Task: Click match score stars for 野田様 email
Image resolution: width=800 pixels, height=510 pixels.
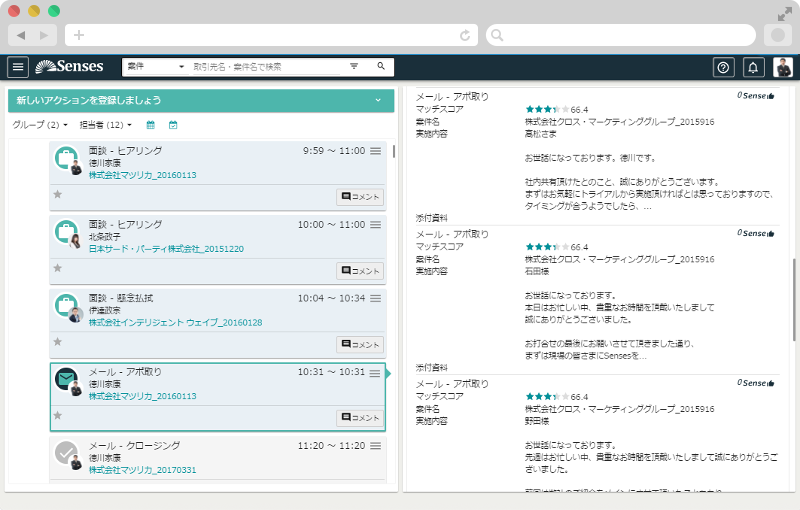Action: (547, 397)
